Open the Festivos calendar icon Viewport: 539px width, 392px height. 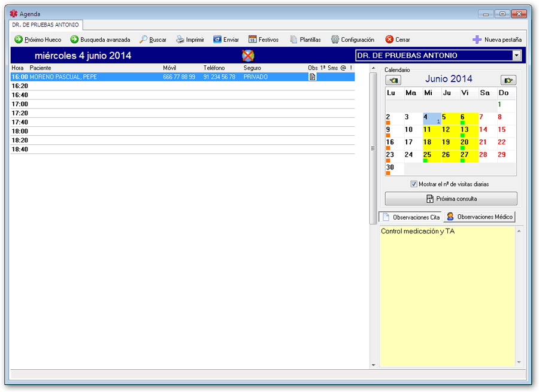click(253, 39)
